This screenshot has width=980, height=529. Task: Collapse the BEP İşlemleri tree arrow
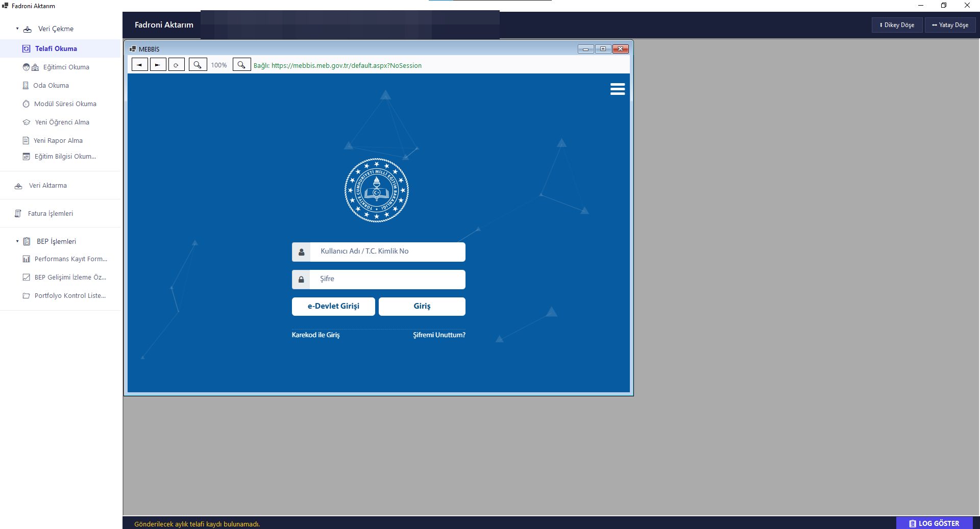coord(17,241)
